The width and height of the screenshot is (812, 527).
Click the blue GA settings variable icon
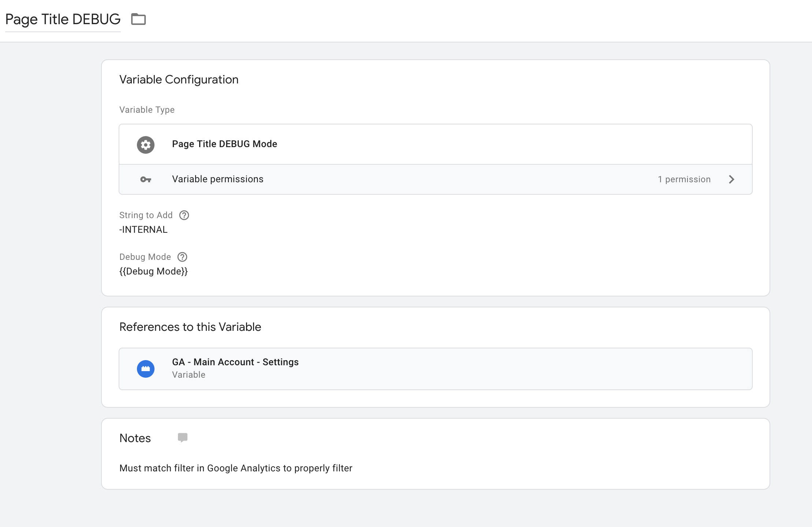tap(146, 369)
